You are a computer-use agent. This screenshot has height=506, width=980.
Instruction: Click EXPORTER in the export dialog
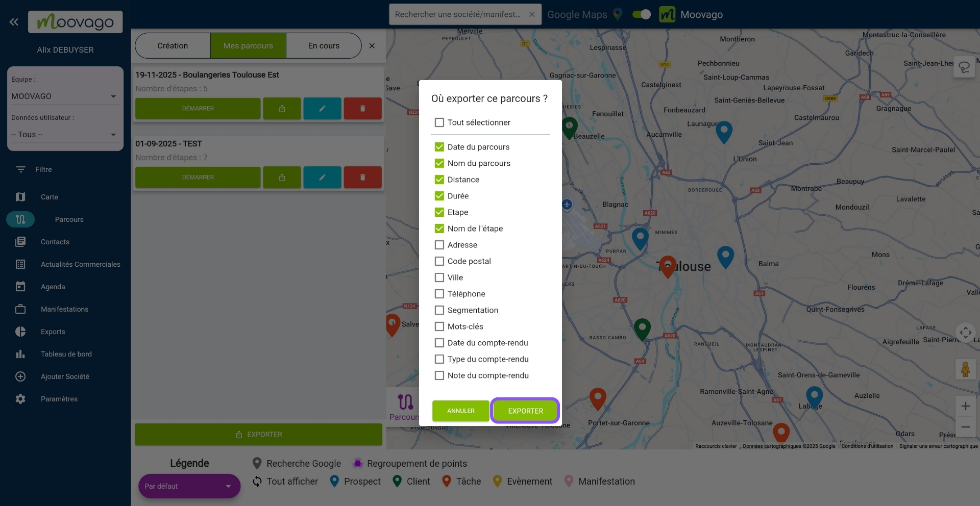click(525, 411)
